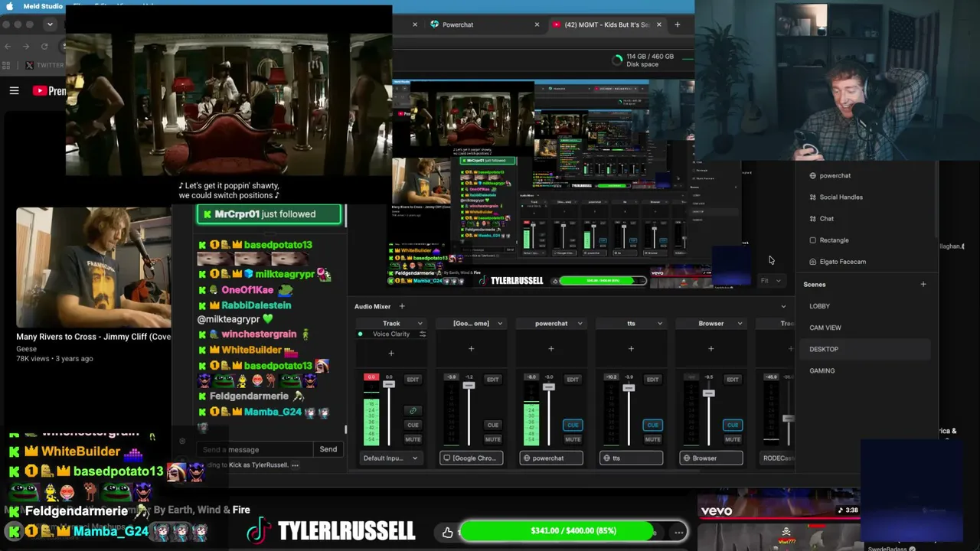The image size is (980, 551).
Task: Click EDIT on the powerchat channel
Action: [x=573, y=380]
